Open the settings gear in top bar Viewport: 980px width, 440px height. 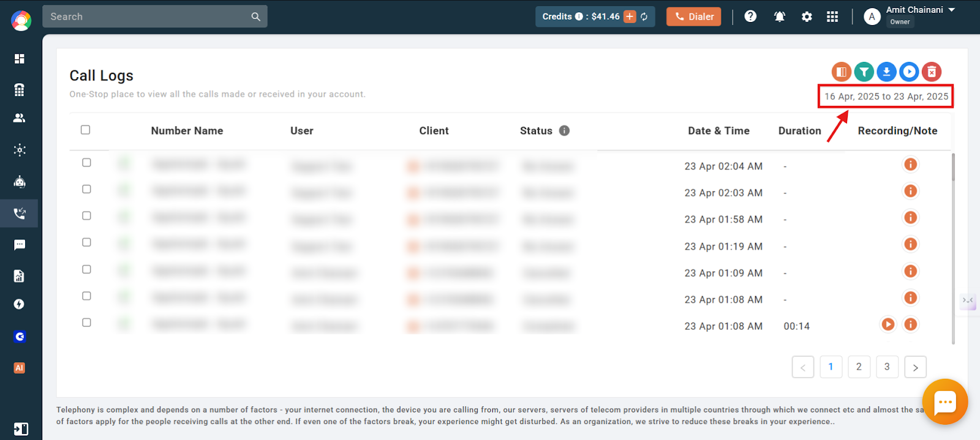807,17
